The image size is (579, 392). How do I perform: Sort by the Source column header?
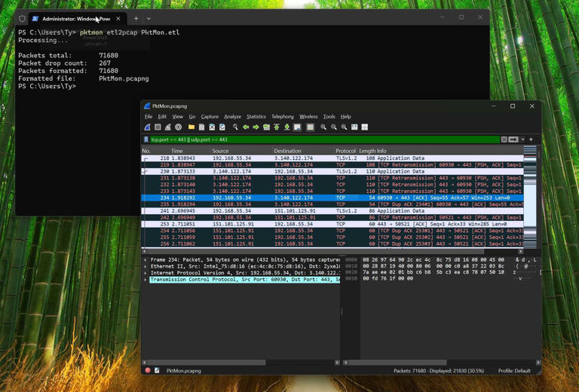(x=220, y=151)
